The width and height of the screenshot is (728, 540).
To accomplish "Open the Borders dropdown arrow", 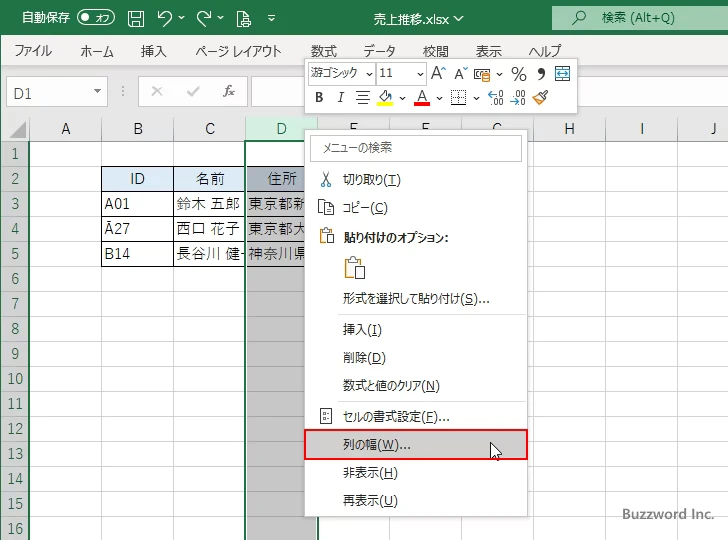I will 476,98.
